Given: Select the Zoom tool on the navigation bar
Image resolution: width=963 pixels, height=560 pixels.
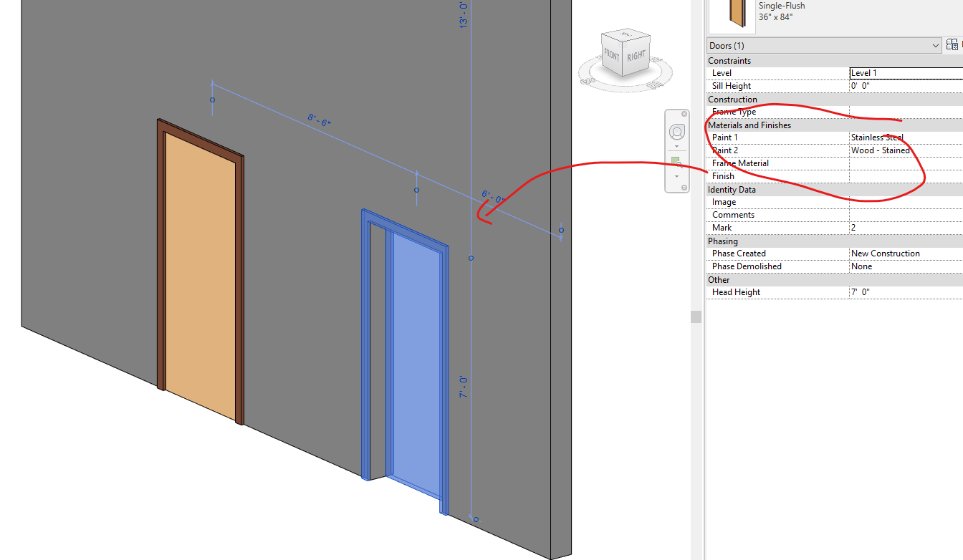Looking at the screenshot, I should 675,162.
